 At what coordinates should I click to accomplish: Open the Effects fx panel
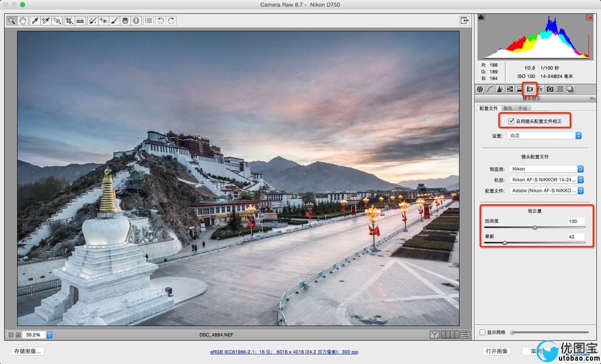click(540, 89)
